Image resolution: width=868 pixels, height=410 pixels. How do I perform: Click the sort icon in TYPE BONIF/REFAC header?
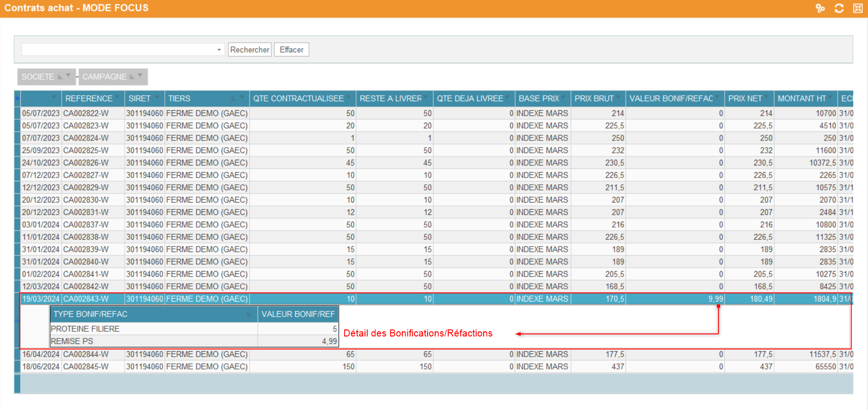(x=249, y=314)
